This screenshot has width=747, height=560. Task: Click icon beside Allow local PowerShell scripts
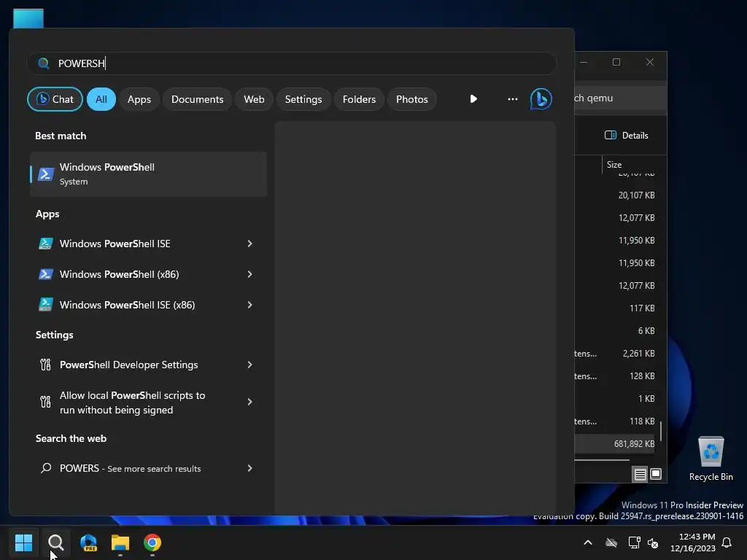[x=45, y=402]
